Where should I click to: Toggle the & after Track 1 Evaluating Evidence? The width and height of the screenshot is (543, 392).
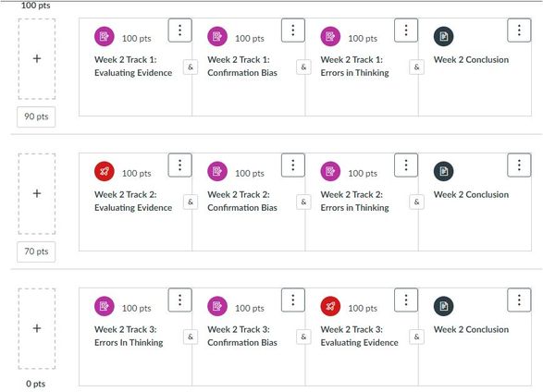click(x=191, y=67)
